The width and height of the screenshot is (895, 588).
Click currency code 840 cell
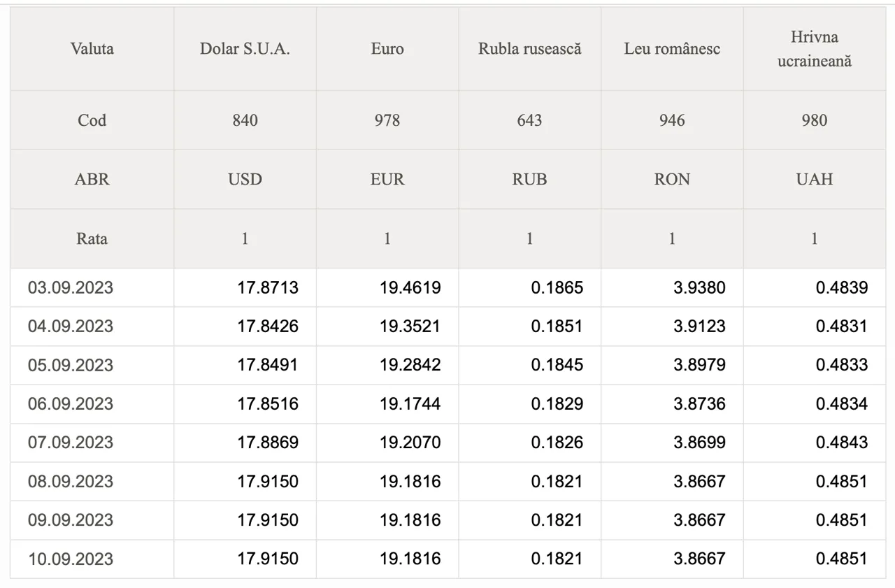245,120
